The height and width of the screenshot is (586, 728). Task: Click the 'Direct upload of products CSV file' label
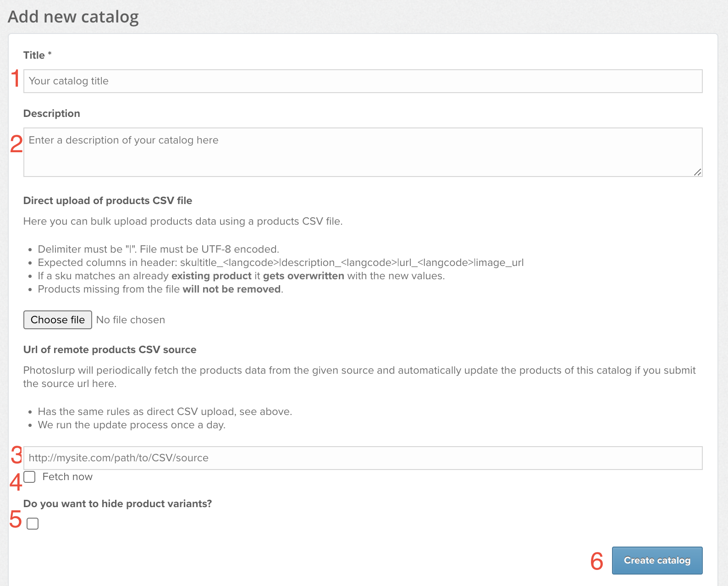108,200
